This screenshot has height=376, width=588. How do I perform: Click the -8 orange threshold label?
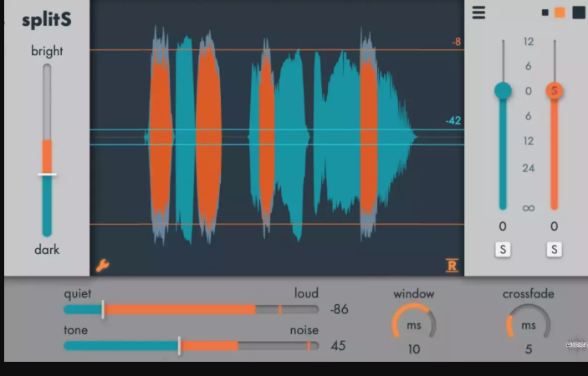pyautogui.click(x=456, y=41)
